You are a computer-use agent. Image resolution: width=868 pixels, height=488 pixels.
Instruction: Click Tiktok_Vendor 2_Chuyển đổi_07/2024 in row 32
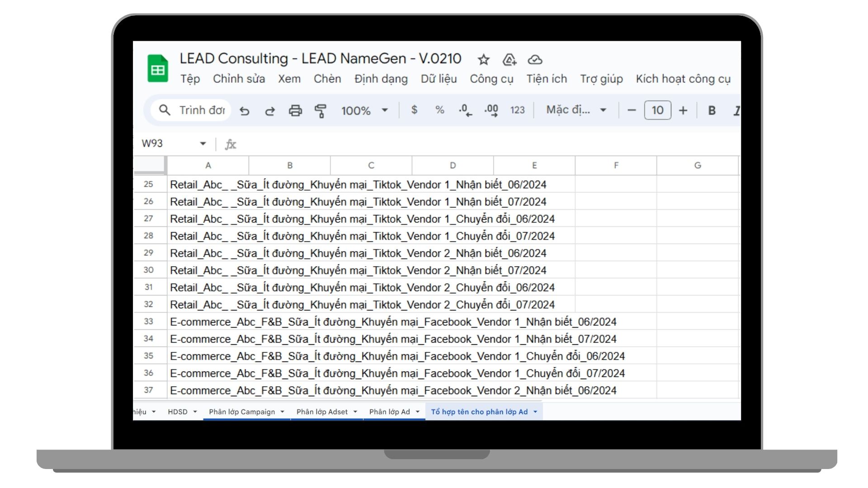click(x=464, y=305)
